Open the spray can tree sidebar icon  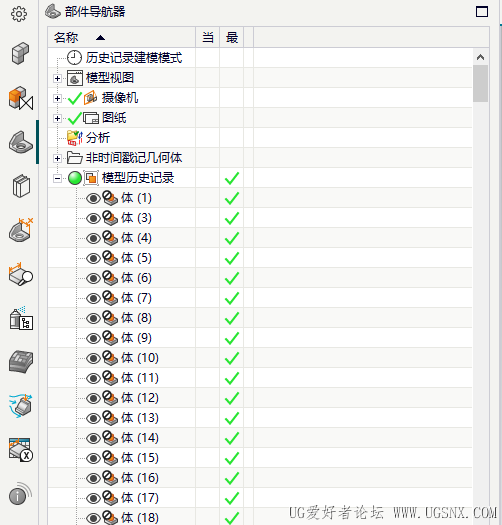pyautogui.click(x=21, y=318)
